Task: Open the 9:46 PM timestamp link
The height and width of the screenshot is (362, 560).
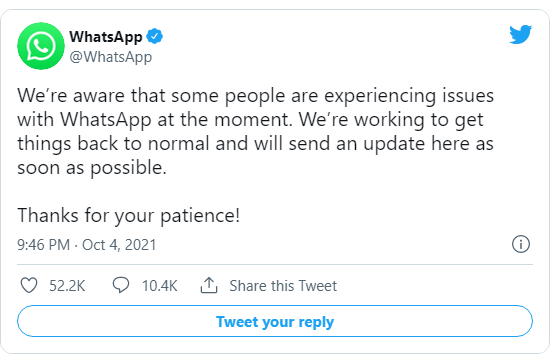Action: point(44,245)
